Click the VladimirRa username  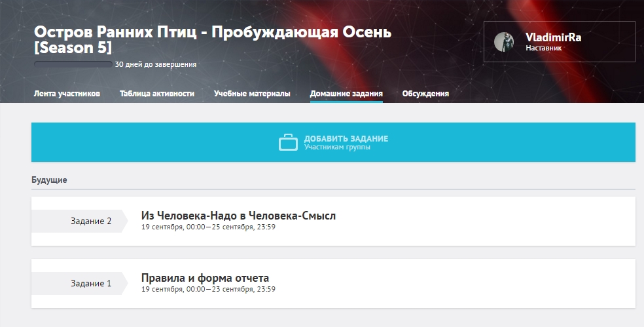(553, 37)
